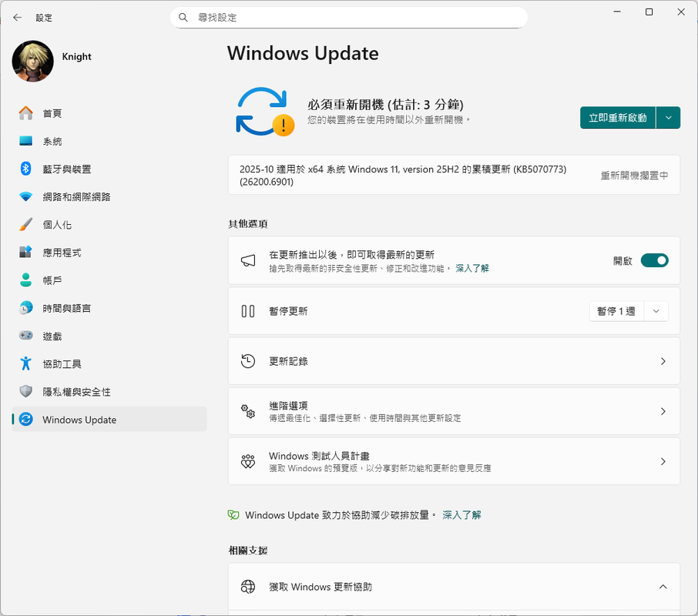Select 系統 in the sidebar
Screen dimensions: 698x616
click(109, 141)
